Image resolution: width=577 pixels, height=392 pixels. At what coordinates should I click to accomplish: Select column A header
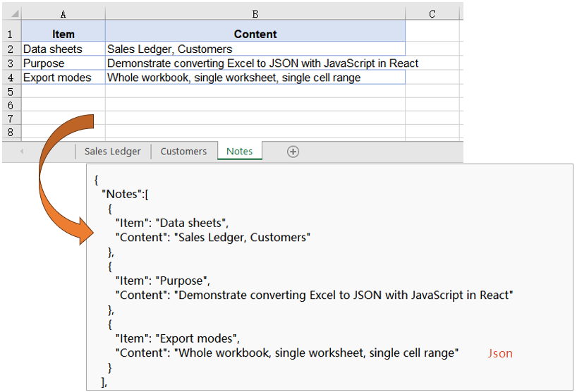[x=63, y=14]
